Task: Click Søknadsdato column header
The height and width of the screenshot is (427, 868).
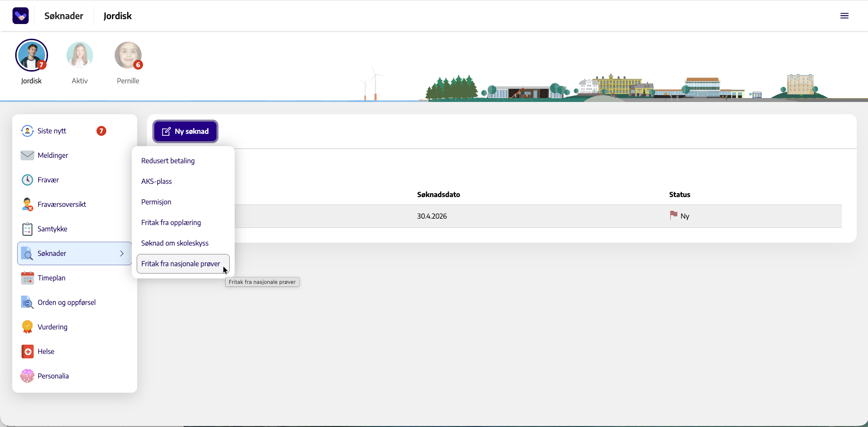Action: [x=438, y=195]
